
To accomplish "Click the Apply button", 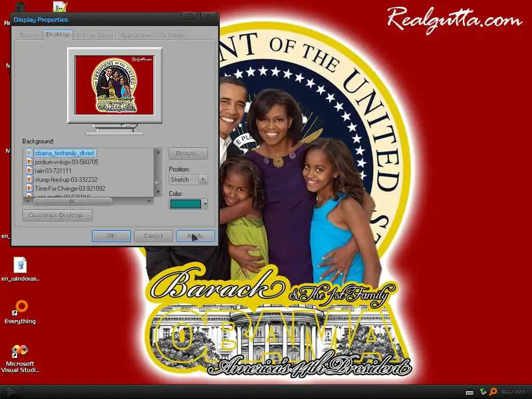I will [x=195, y=236].
